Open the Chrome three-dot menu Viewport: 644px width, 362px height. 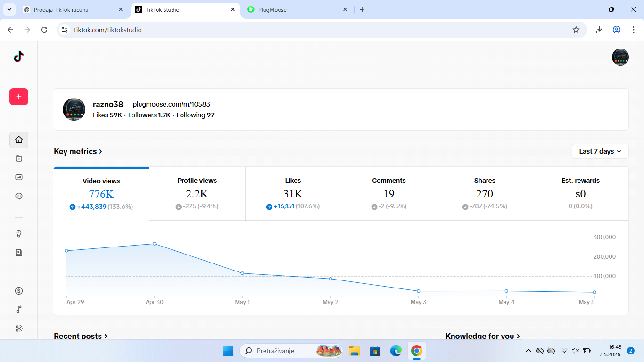coord(634,30)
